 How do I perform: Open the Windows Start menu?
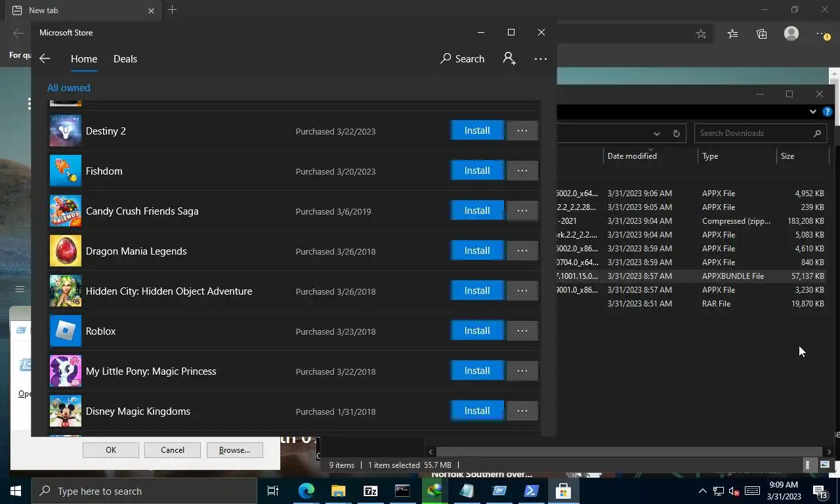(16, 491)
